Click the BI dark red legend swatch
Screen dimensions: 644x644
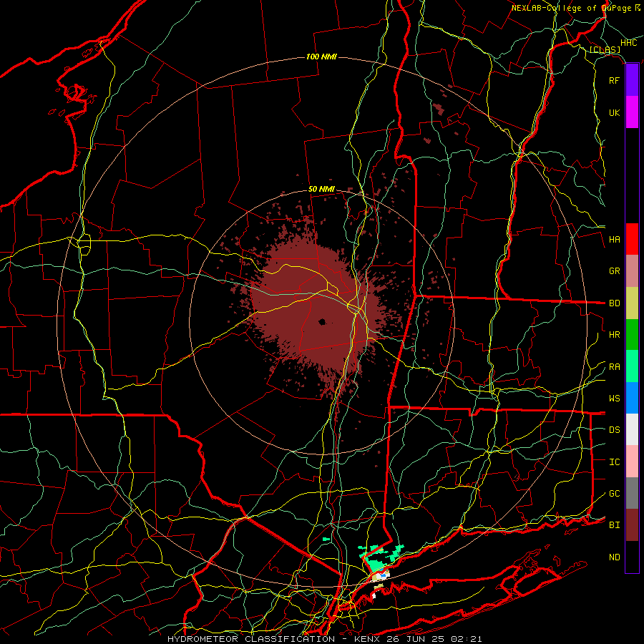632,525
